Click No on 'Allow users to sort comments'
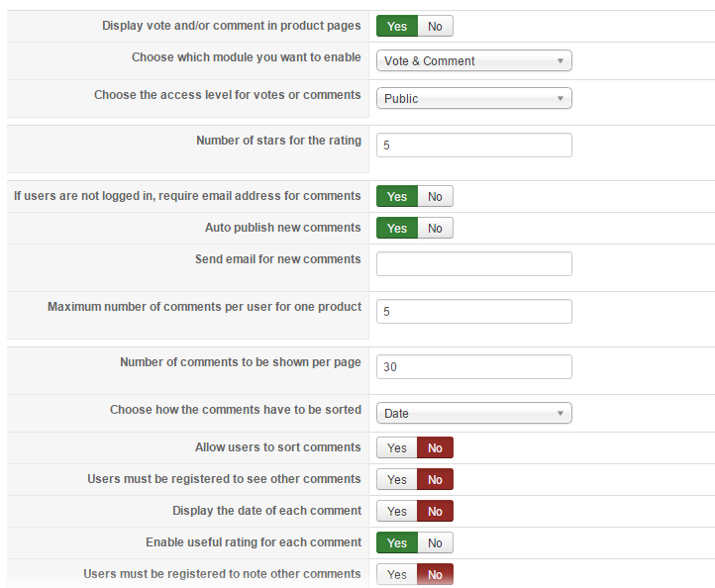 (x=435, y=448)
